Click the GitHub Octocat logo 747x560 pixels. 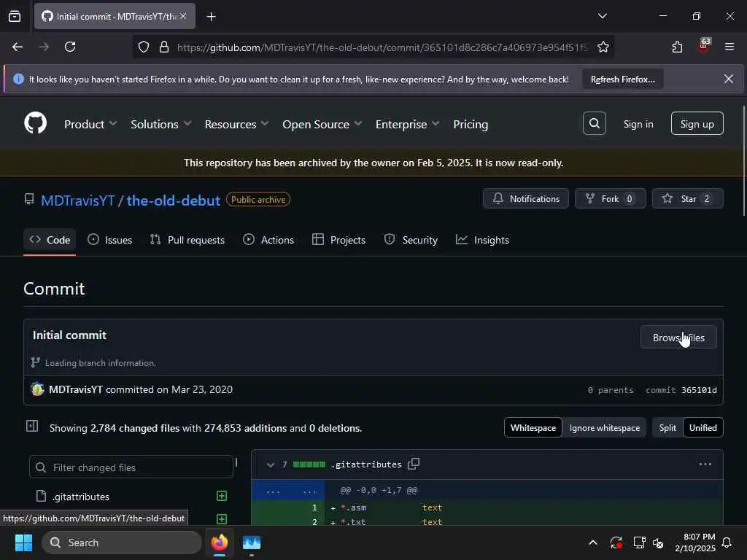coord(35,123)
